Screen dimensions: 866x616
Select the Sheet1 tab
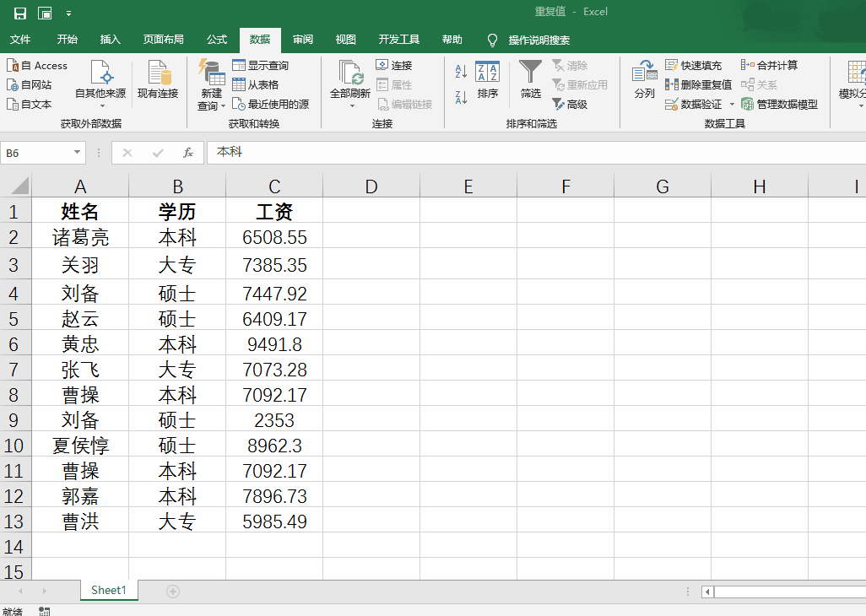click(x=108, y=591)
